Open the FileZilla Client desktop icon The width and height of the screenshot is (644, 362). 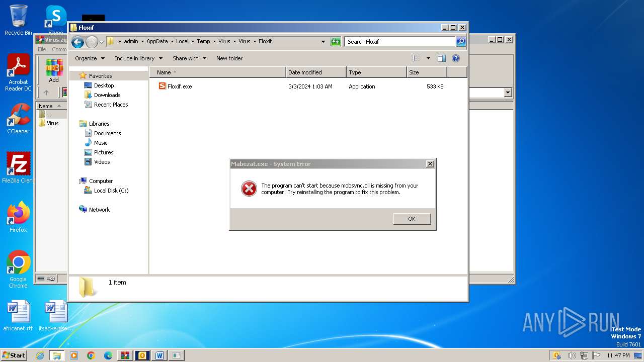18,167
